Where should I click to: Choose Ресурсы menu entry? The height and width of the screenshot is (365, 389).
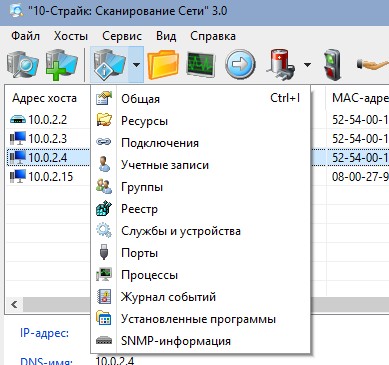tap(200, 120)
